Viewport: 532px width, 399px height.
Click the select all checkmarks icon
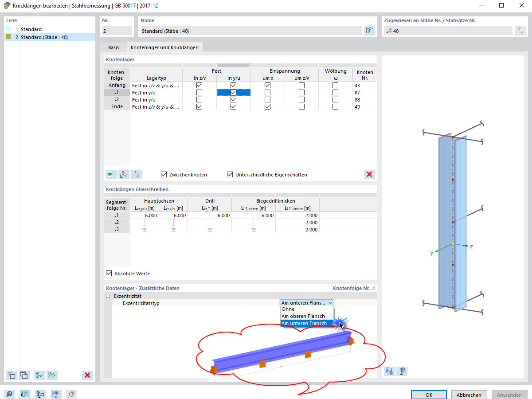39,375
